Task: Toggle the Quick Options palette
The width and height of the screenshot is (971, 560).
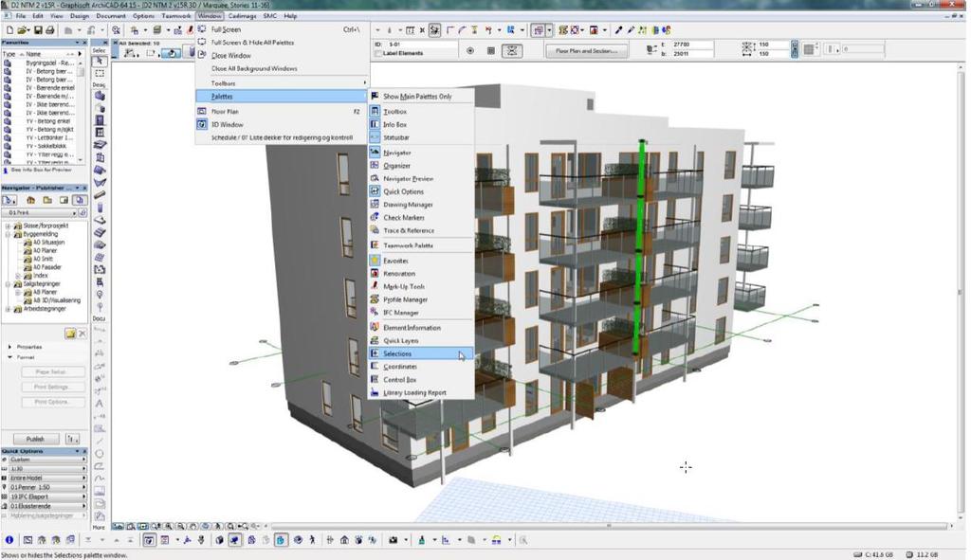Action: (421, 191)
